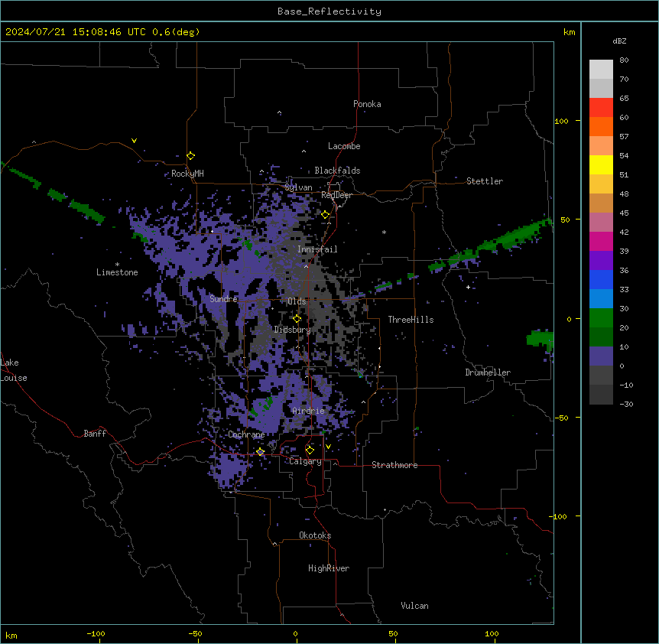Screen dimensions: 659x644
Task: Select the Olds city label
Action: click(x=297, y=301)
